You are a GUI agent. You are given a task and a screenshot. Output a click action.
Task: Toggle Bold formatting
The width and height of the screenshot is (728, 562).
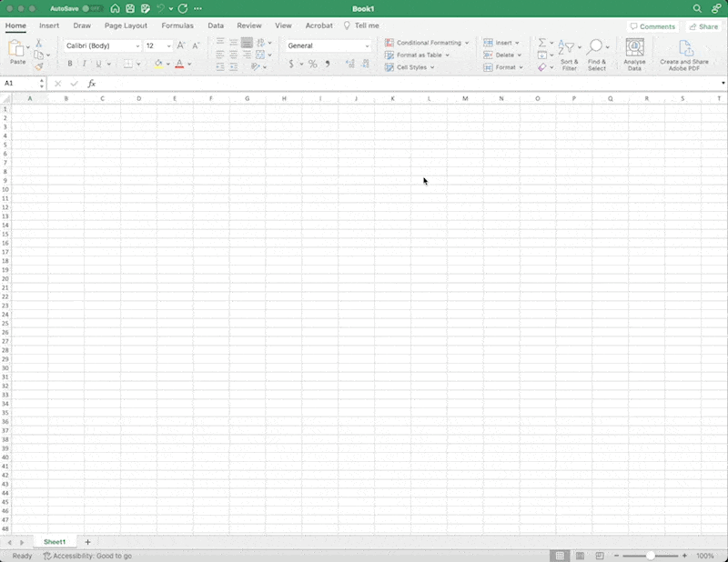tap(70, 64)
